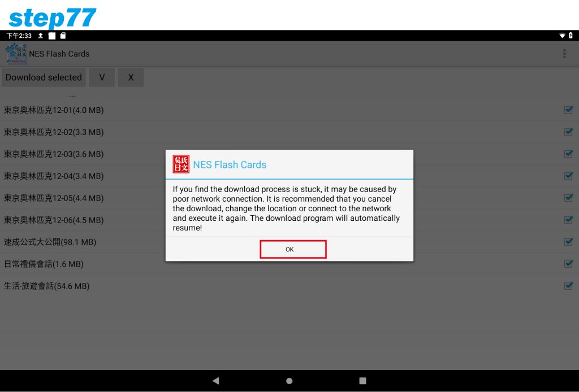Tap the Android back navigation button

[x=216, y=381]
